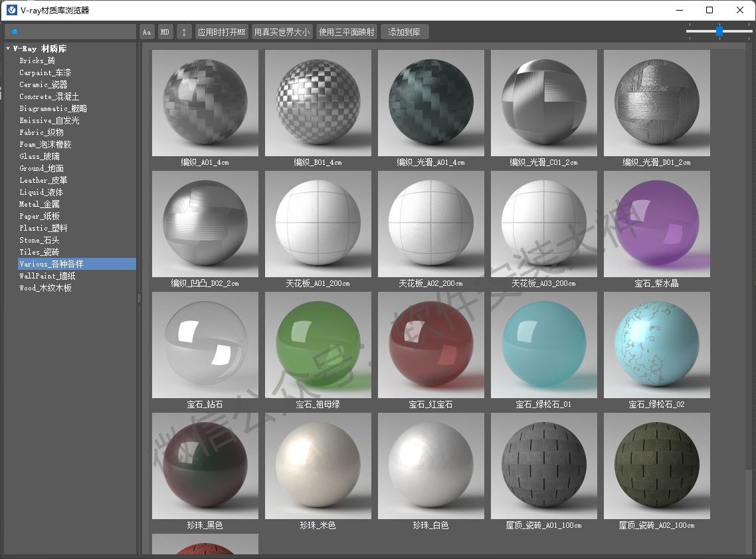
Task: Select the 编织_光滑_C01_2cm material thumbnail
Action: point(544,103)
